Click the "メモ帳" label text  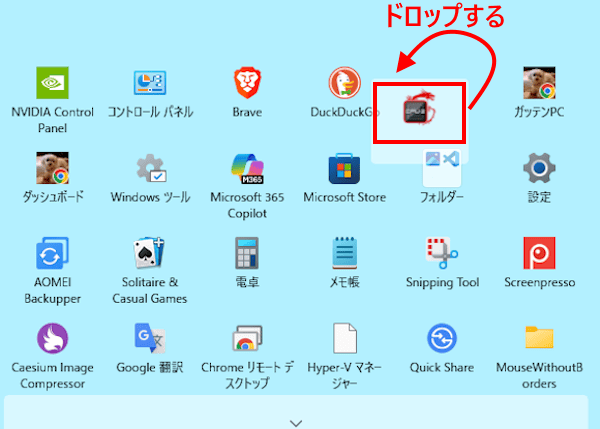tap(344, 282)
